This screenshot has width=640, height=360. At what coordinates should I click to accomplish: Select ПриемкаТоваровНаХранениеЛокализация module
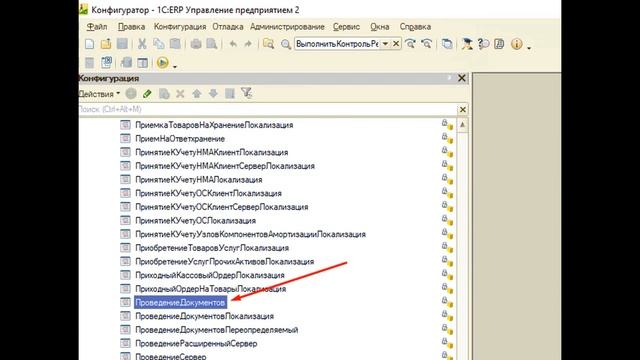(x=214, y=125)
